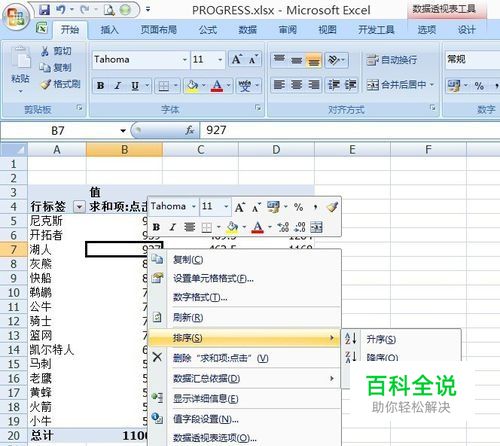Open ribbon font size 11 dropdown

[220, 60]
